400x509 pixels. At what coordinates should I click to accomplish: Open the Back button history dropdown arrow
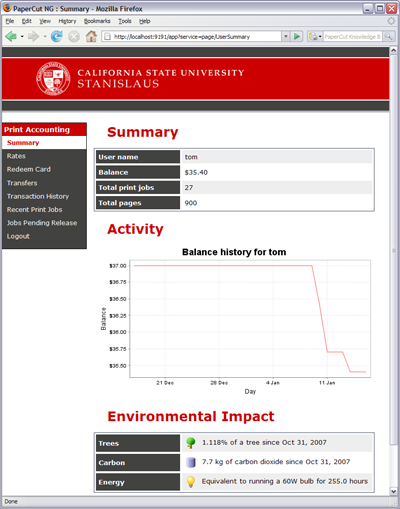pyautogui.click(x=22, y=36)
